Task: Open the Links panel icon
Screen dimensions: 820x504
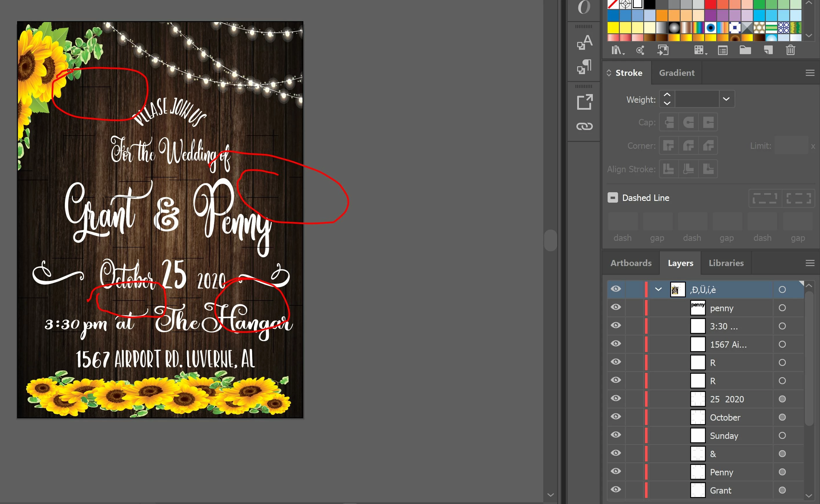Action: pyautogui.click(x=584, y=126)
